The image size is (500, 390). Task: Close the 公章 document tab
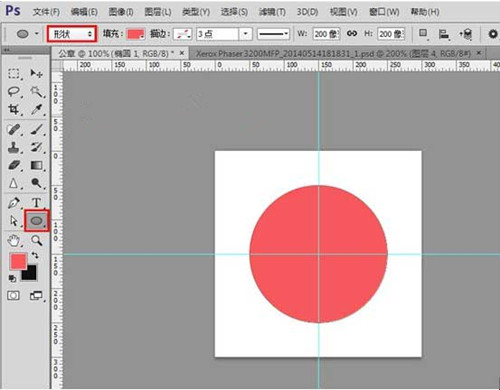pyautogui.click(x=182, y=53)
